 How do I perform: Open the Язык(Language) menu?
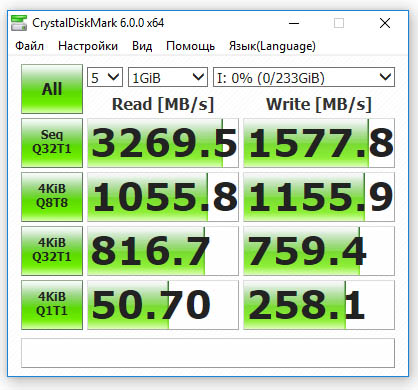[272, 46]
